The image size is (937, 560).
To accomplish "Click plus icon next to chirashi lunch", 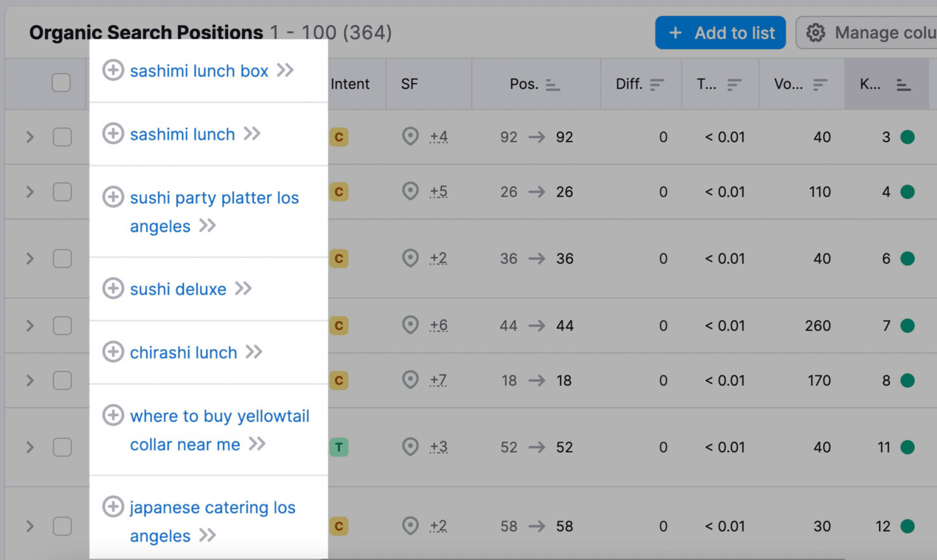I will point(113,352).
